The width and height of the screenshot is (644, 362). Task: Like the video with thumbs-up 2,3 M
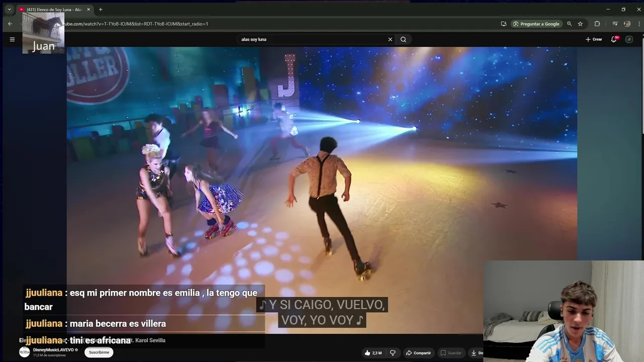pos(373,353)
